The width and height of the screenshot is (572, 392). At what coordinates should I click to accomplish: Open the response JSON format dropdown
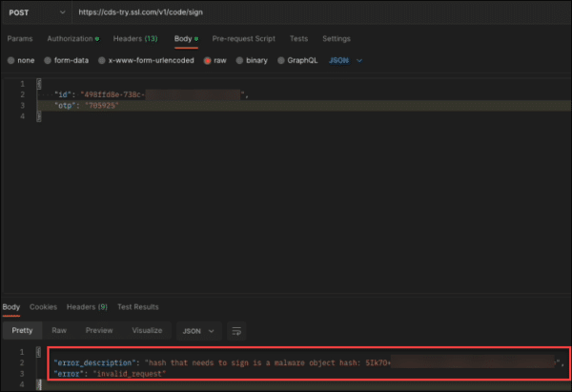coord(199,331)
